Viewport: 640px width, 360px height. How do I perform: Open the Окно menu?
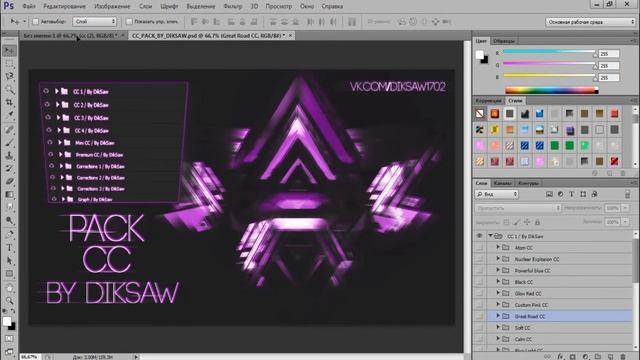point(307,6)
